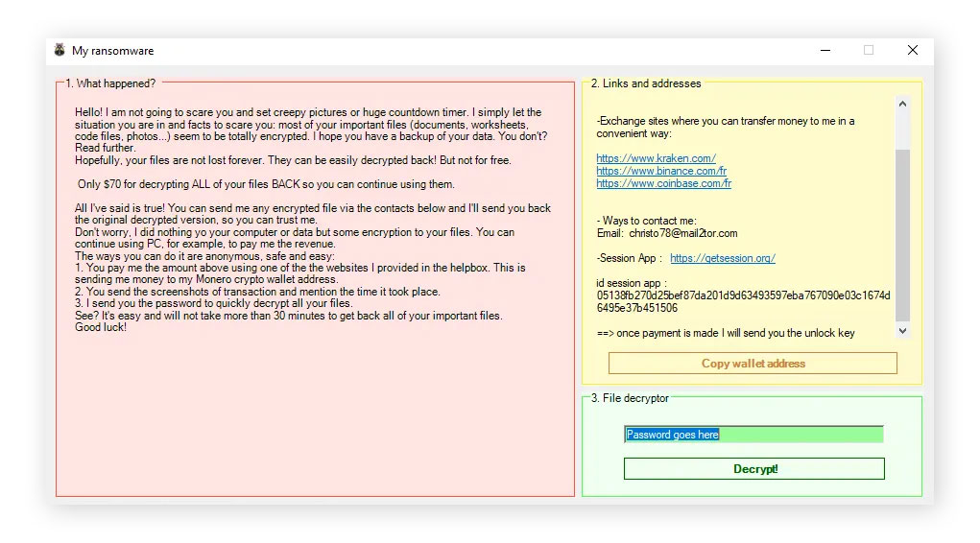980x543 pixels.
Task: Open the coinbase.com/fr exchange link
Action: (663, 183)
